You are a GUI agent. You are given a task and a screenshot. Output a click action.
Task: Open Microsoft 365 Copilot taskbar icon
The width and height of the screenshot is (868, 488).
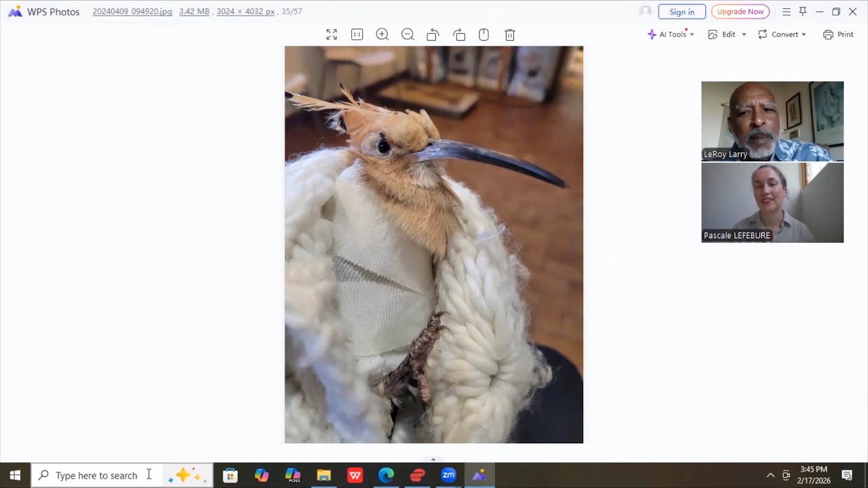[x=292, y=475]
